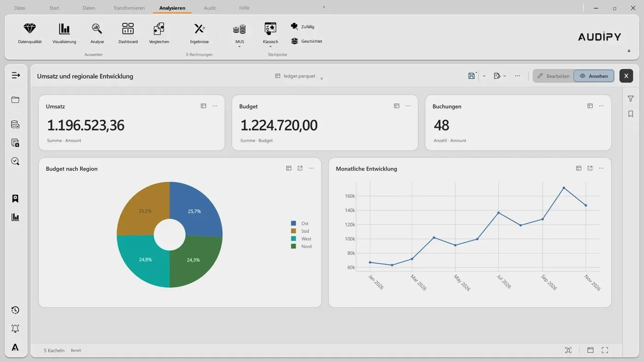This screenshot has height=362, width=644.
Task: Switch to the Daten tab
Action: 89,8
